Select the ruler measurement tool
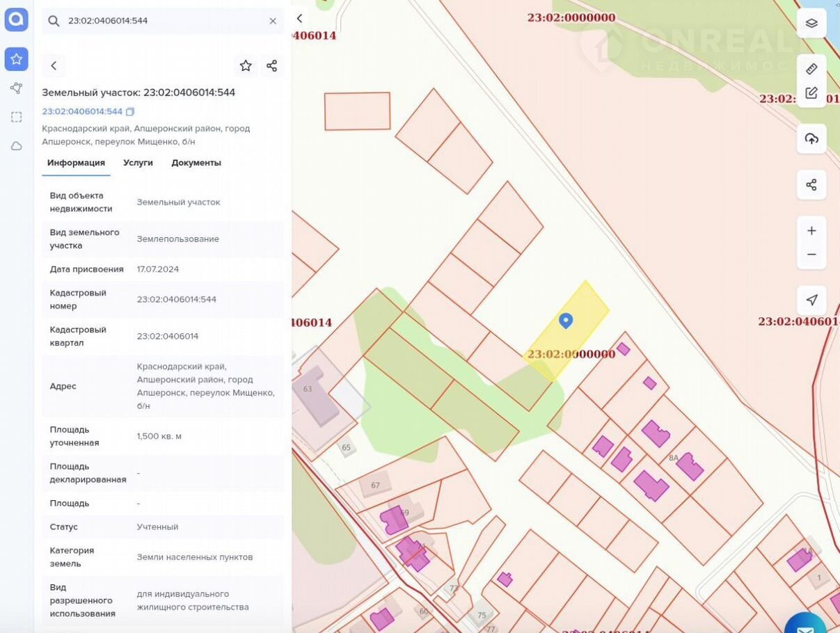Image resolution: width=840 pixels, height=633 pixels. pos(811,69)
